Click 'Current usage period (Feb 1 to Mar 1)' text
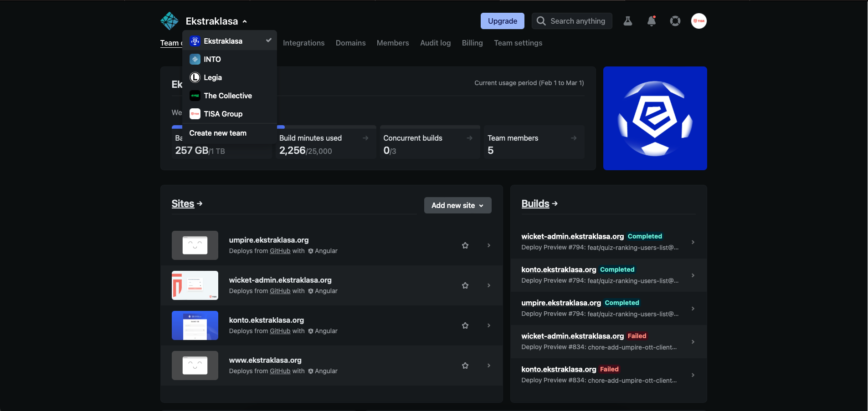868x411 pixels. pyautogui.click(x=529, y=83)
